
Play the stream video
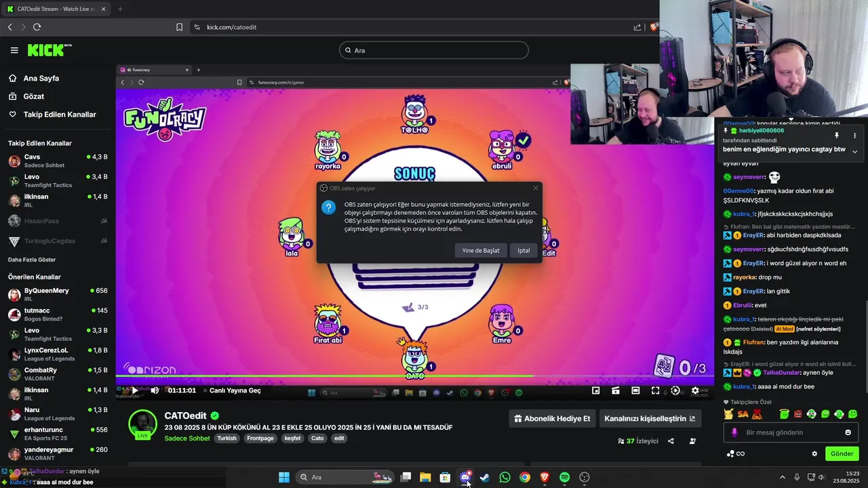point(135,390)
